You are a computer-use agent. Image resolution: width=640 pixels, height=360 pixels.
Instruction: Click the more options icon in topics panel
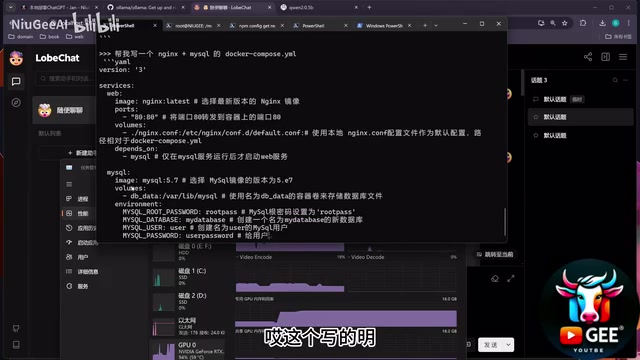626,80
